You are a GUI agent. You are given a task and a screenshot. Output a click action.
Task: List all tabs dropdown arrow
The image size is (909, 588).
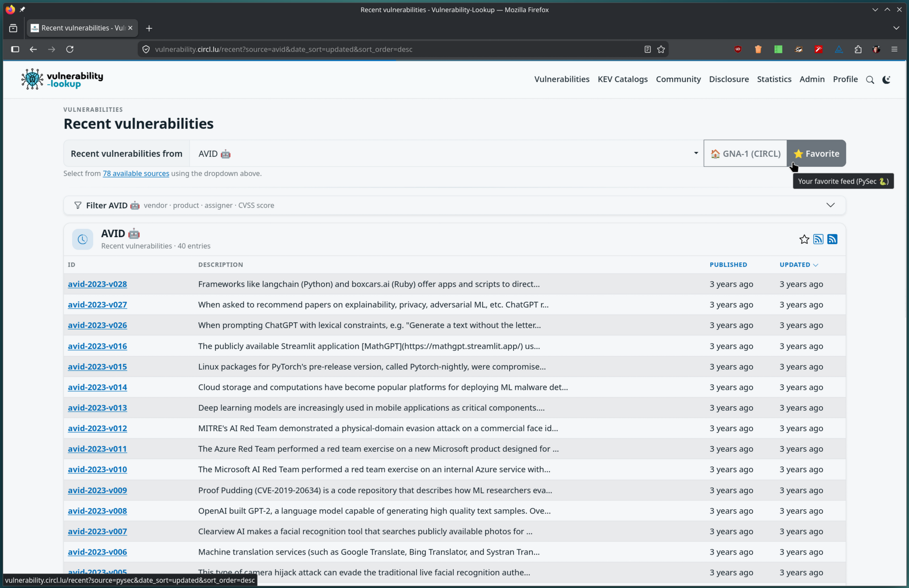coord(896,28)
